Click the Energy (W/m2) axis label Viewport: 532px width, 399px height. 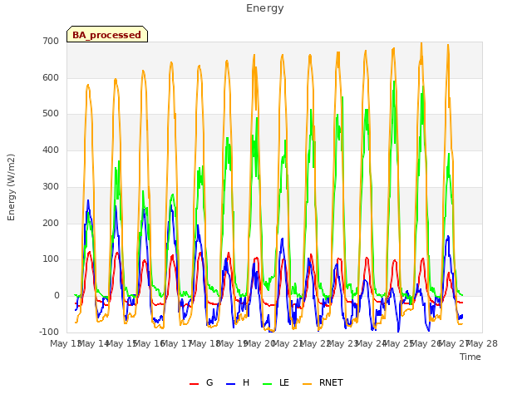click(11, 187)
